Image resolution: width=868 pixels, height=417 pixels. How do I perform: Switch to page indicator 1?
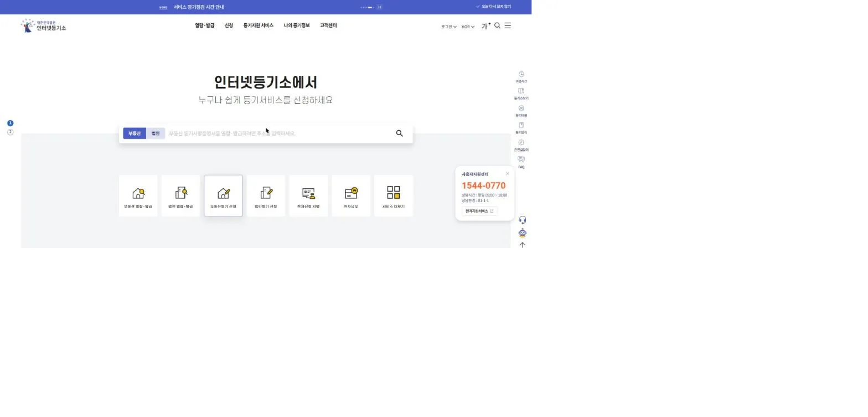pos(10,123)
